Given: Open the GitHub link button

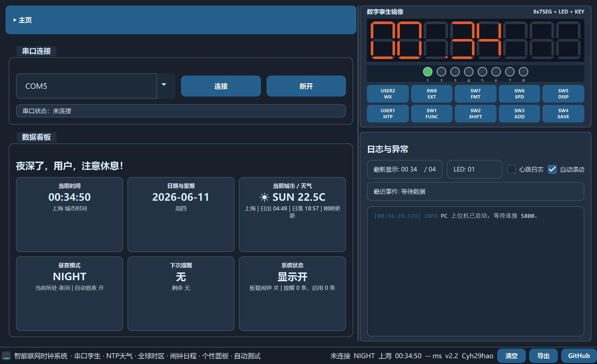Looking at the screenshot, I should [x=579, y=356].
